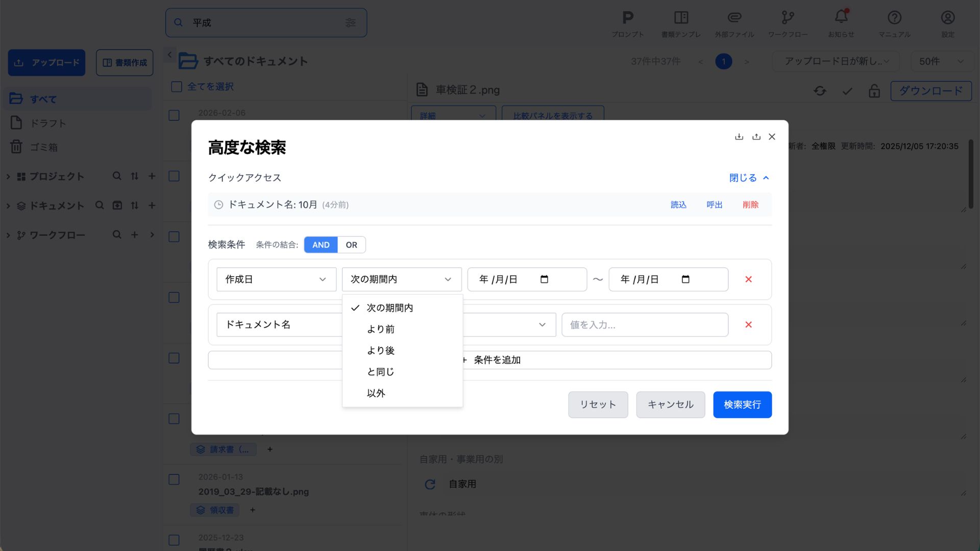The width and height of the screenshot is (980, 551).
Task: Choose より前 from the dropdown list
Action: tap(381, 329)
